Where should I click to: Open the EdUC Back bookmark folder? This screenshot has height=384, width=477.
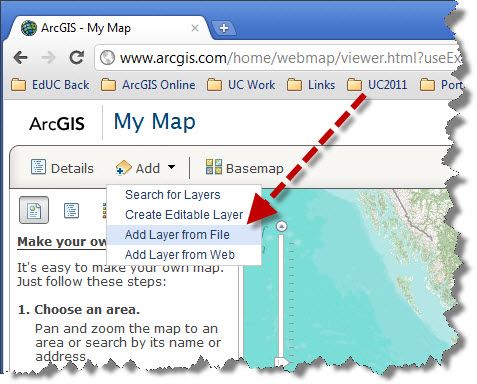(x=50, y=85)
